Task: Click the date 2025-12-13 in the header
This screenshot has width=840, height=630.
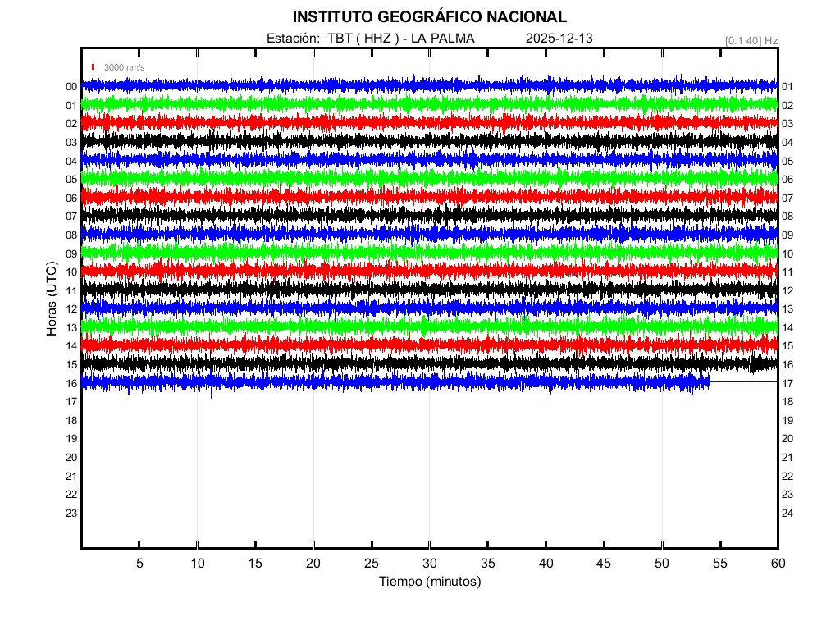Action: pyautogui.click(x=559, y=38)
